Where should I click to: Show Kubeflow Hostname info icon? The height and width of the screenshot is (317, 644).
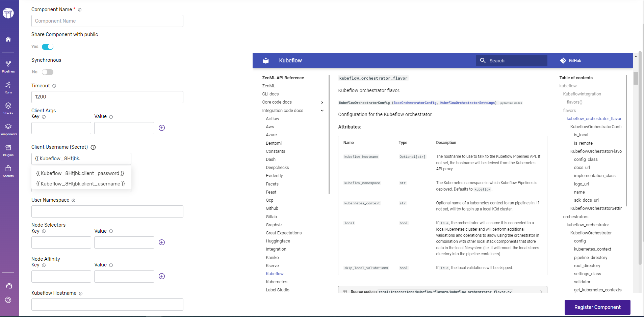81,293
